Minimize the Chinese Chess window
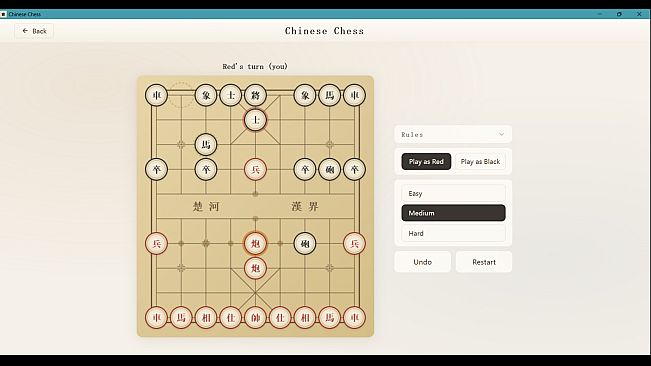The height and width of the screenshot is (366, 651). pyautogui.click(x=600, y=14)
